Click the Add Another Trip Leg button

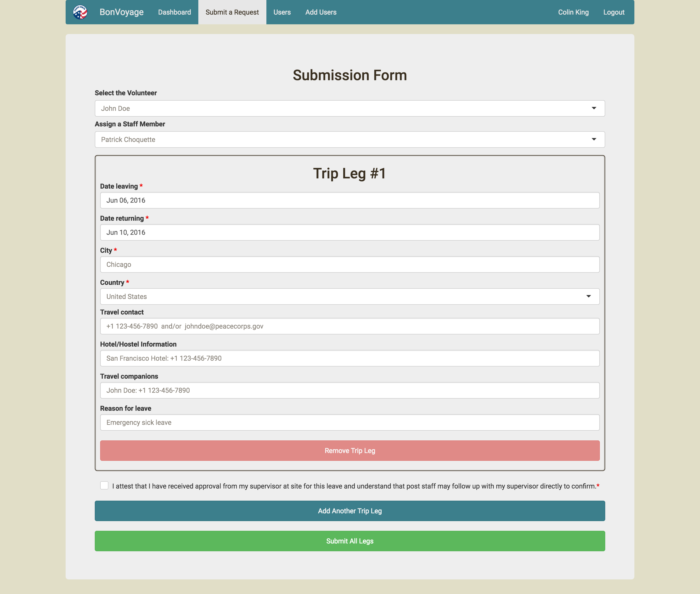350,511
